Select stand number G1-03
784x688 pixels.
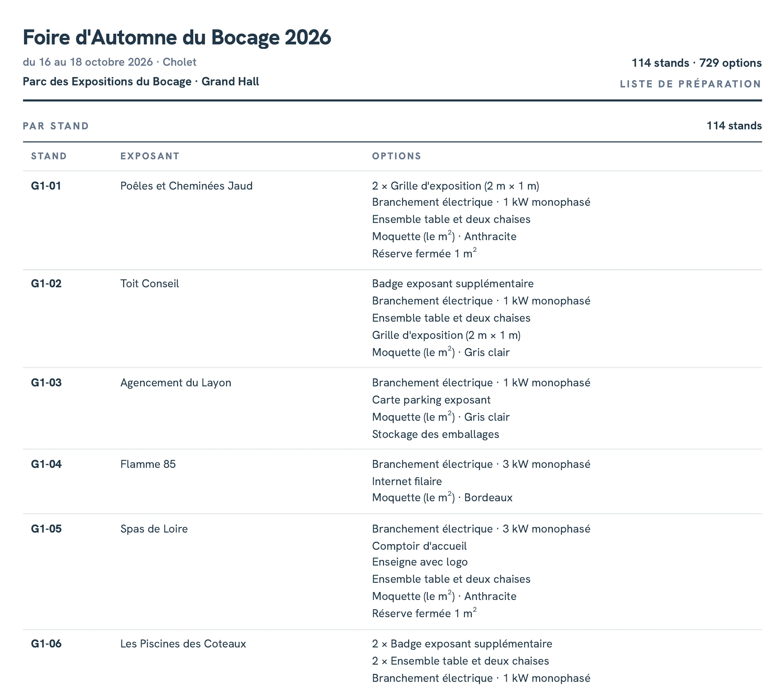click(x=46, y=383)
